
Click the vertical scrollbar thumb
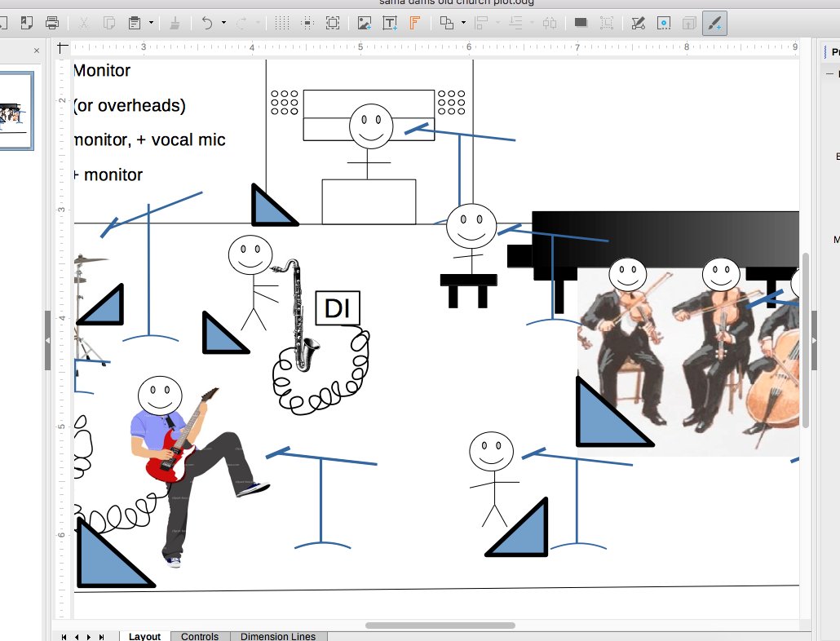pos(805,340)
